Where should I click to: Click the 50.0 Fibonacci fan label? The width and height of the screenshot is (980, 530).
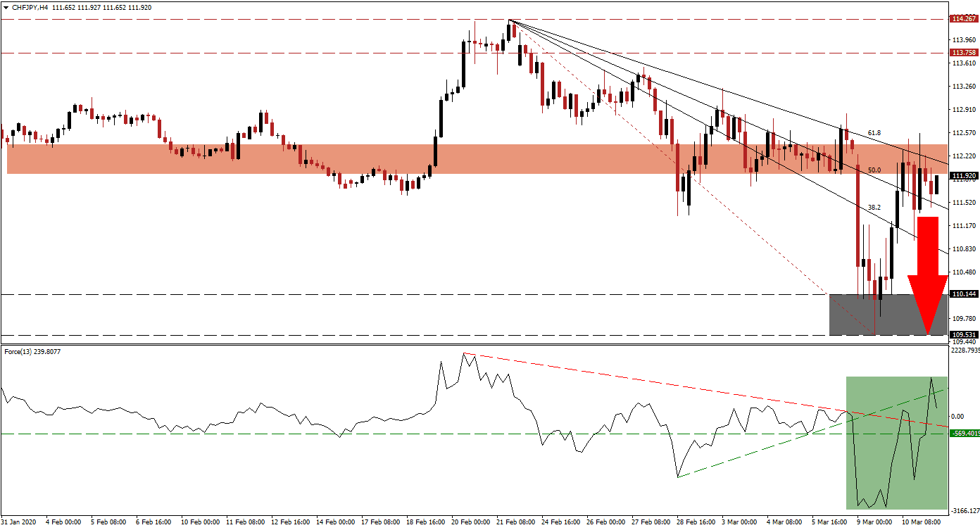tap(874, 170)
